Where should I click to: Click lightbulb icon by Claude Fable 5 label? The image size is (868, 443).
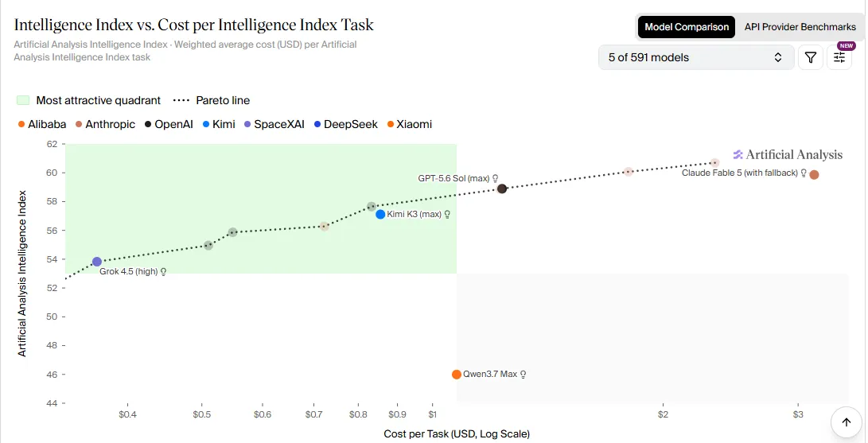point(804,173)
